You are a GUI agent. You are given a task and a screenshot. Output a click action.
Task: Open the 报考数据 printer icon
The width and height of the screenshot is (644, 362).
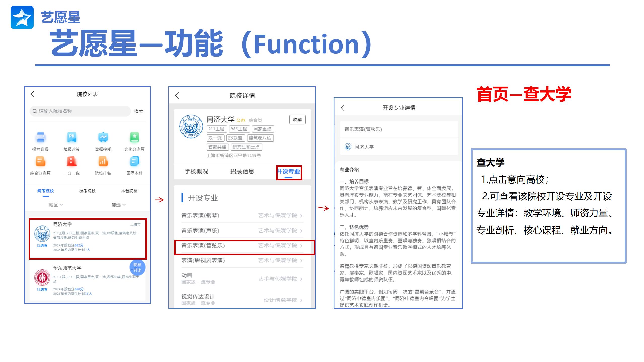pyautogui.click(x=41, y=138)
